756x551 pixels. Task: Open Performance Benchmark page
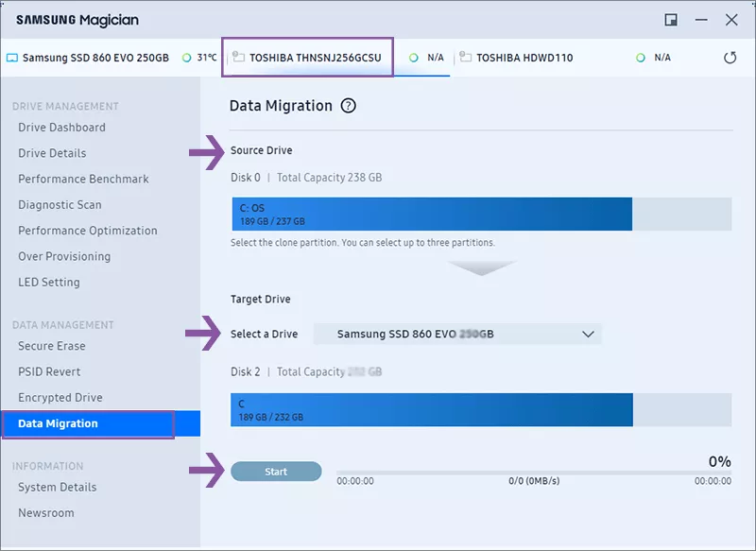tap(83, 179)
